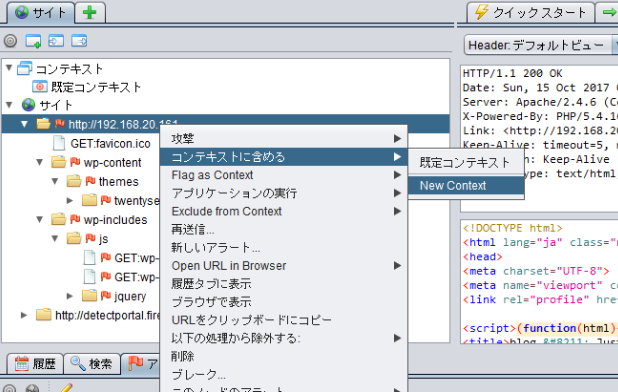Collapse the wp-includes folder
Viewport: 618px width, 392px height.
point(40,219)
